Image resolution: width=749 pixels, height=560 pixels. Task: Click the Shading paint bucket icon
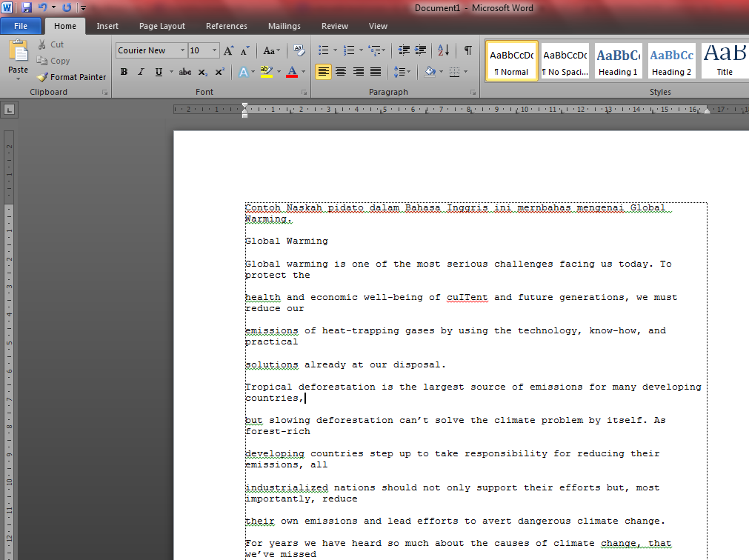(430, 72)
